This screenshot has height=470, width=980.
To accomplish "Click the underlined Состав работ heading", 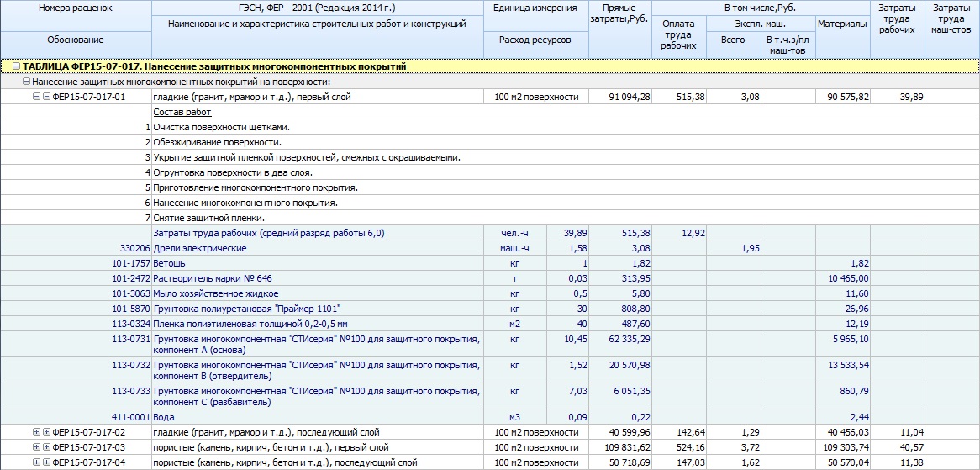I will [x=182, y=112].
